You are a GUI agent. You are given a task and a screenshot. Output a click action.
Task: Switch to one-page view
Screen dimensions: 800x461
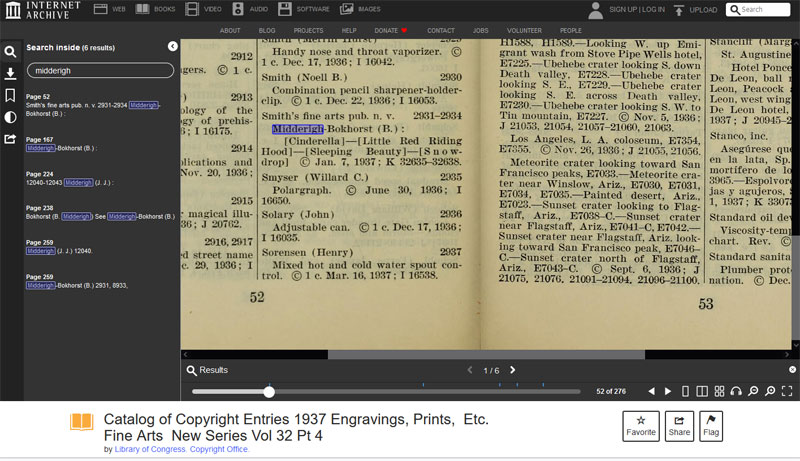(685, 391)
